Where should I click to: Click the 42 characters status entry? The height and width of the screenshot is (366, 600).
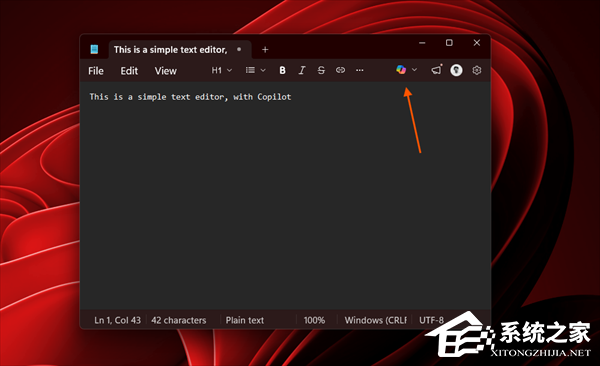179,320
